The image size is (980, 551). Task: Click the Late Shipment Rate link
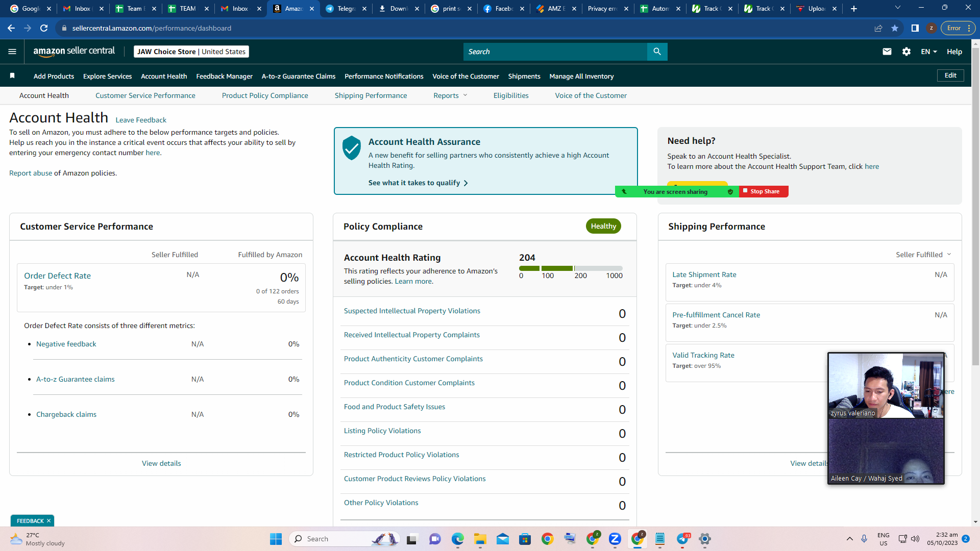coord(704,274)
